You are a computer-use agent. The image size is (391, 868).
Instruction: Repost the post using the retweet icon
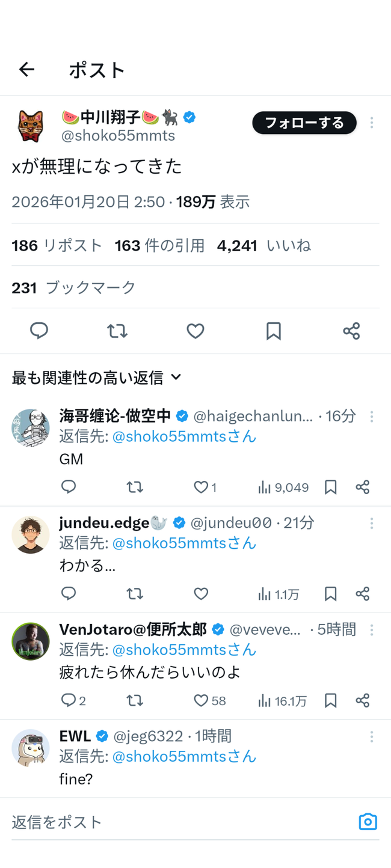coord(117,331)
